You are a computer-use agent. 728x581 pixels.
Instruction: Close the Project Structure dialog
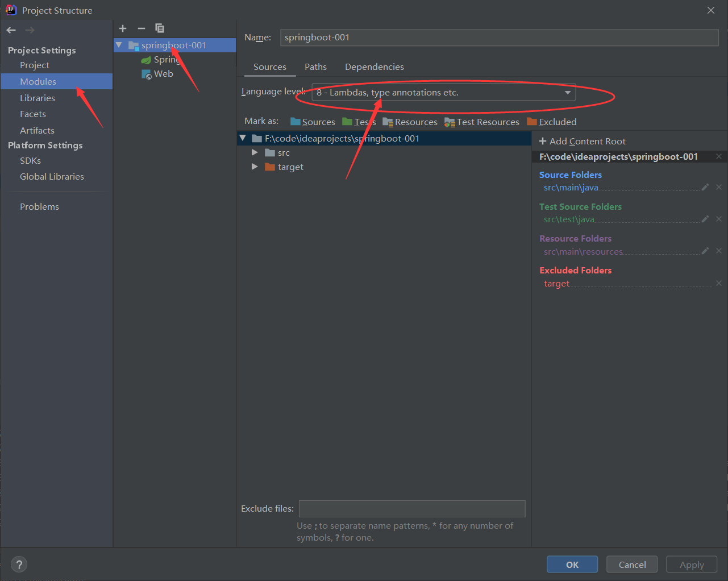point(711,10)
